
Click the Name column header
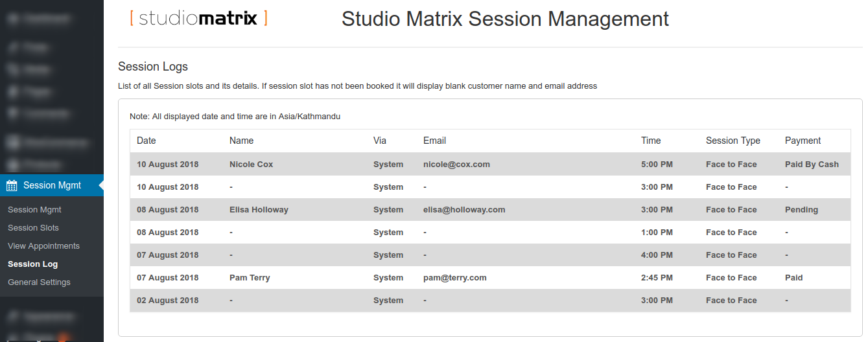click(241, 141)
